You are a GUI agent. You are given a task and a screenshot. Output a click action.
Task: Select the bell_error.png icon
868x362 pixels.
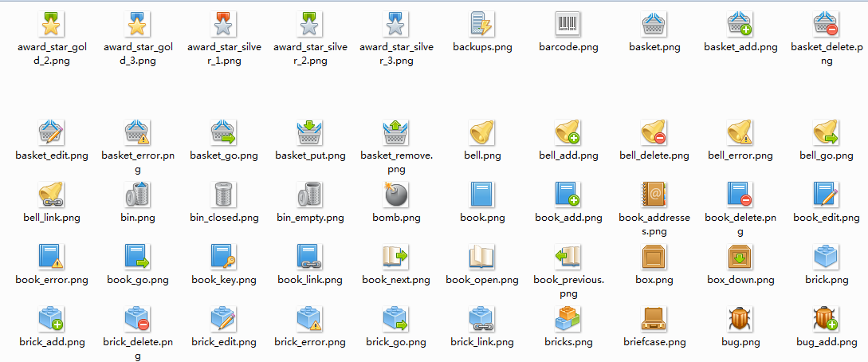pos(740,132)
